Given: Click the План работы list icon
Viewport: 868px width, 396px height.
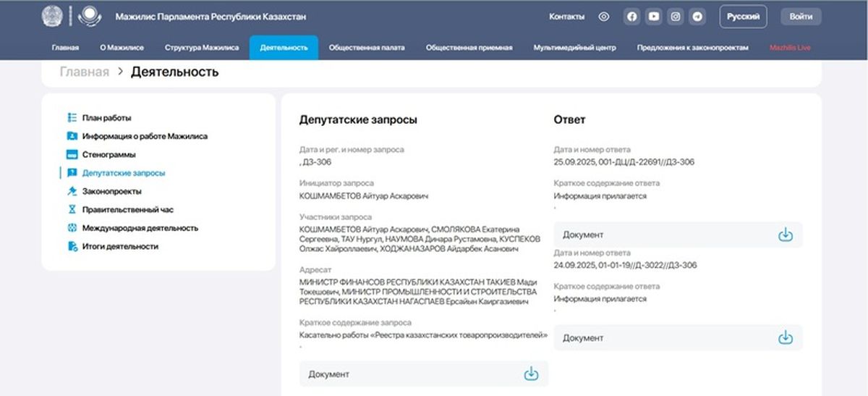Looking at the screenshot, I should click(x=72, y=117).
